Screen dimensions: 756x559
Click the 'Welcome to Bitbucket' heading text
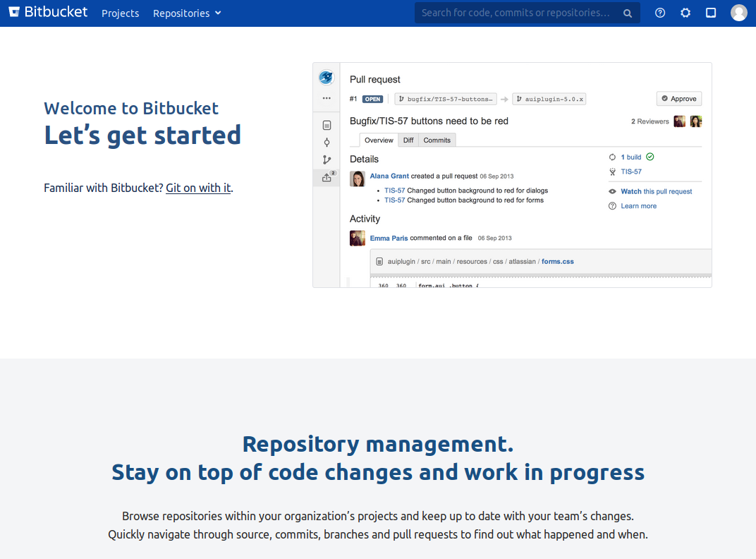[131, 108]
